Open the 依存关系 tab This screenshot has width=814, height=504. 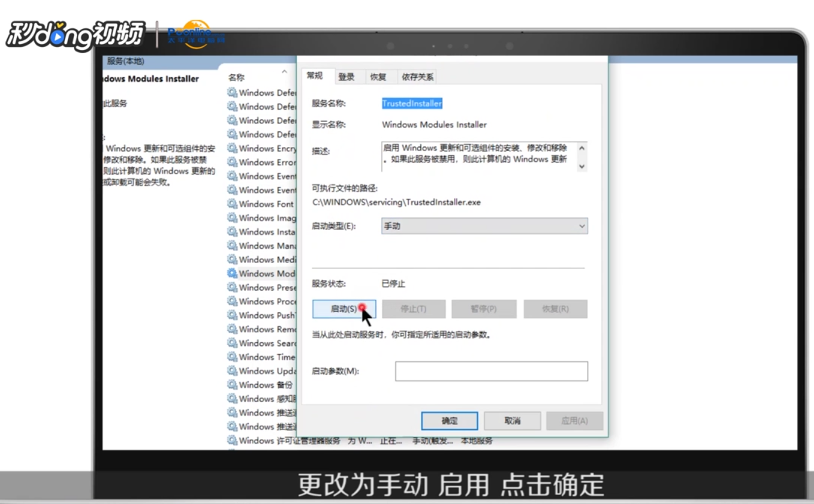point(417,76)
